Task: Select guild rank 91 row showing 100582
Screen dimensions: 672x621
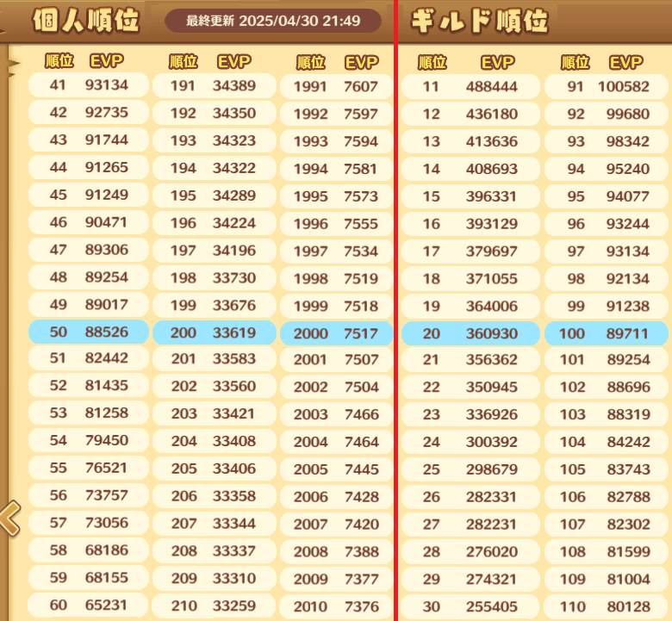Action: pos(607,87)
